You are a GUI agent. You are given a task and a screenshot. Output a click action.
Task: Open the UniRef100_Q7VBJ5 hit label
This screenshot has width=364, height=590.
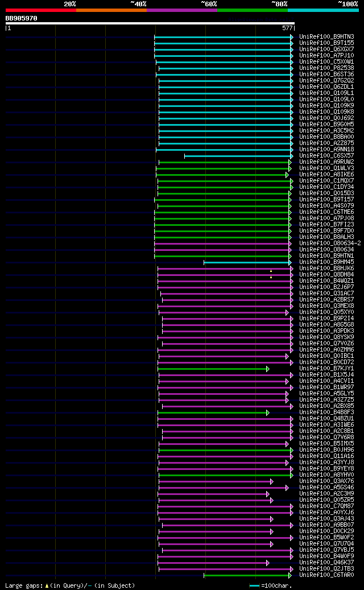pos(326,550)
